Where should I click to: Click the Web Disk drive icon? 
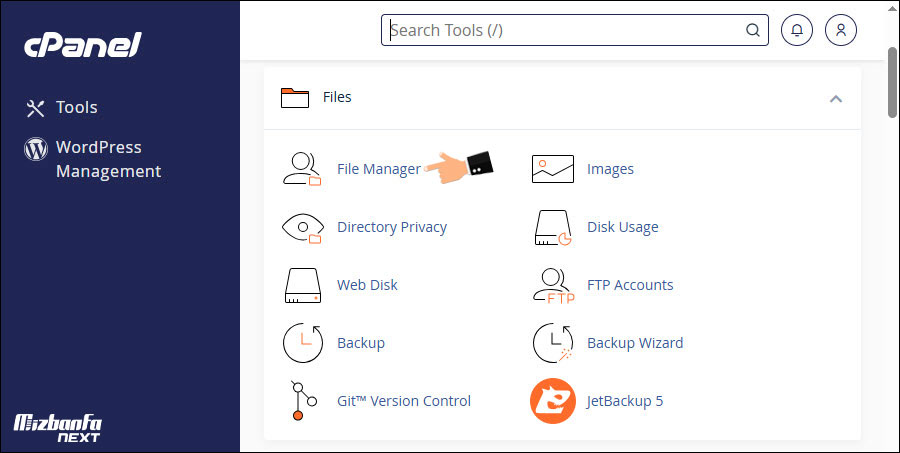tap(302, 285)
